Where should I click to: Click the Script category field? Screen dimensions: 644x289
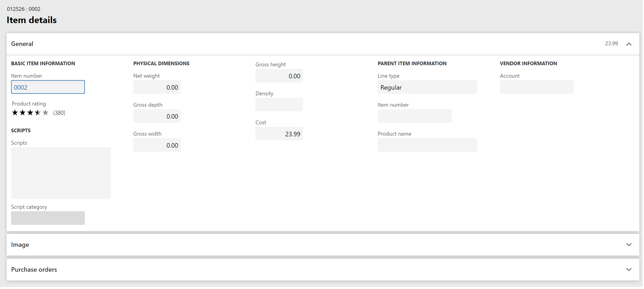click(48, 218)
